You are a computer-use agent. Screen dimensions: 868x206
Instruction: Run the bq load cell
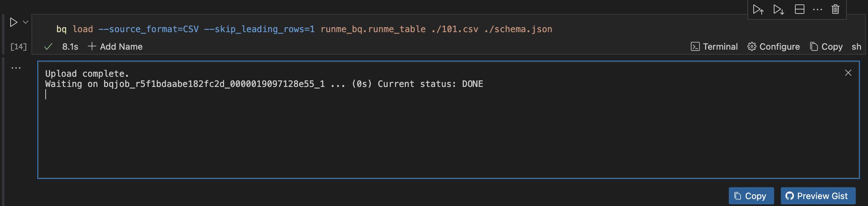14,22
